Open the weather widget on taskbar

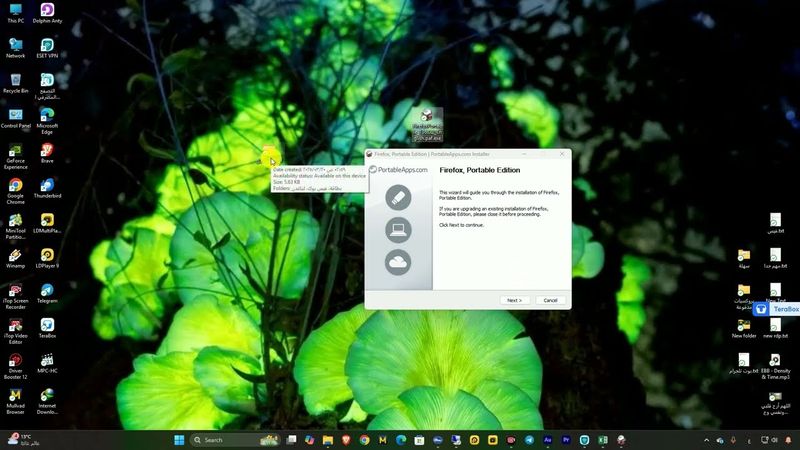pyautogui.click(x=20, y=439)
